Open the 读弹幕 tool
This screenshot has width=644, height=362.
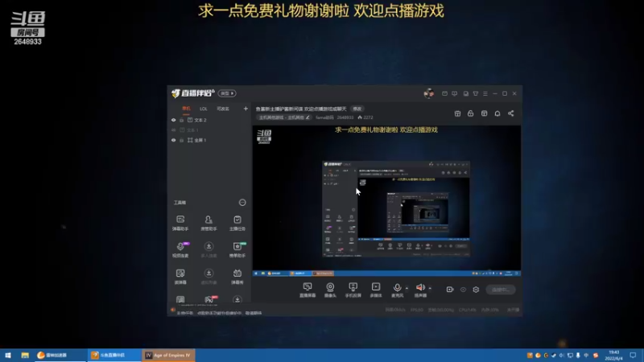point(180,277)
